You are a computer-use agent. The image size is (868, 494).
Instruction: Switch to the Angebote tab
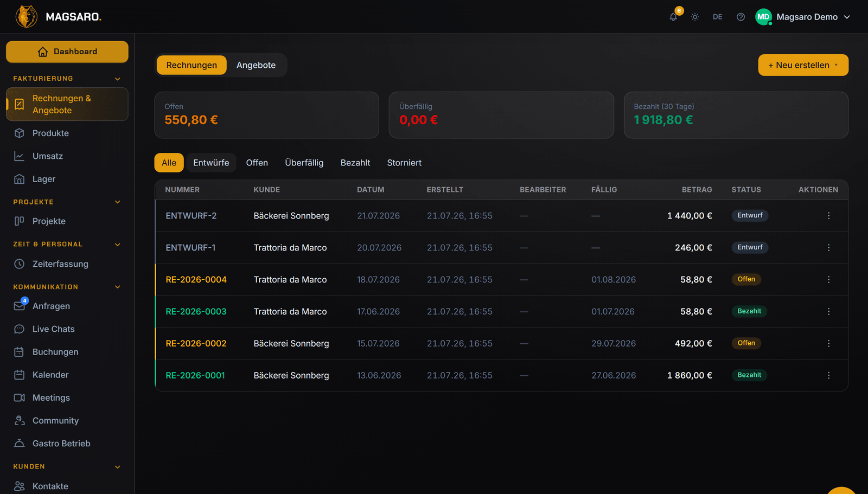(256, 65)
